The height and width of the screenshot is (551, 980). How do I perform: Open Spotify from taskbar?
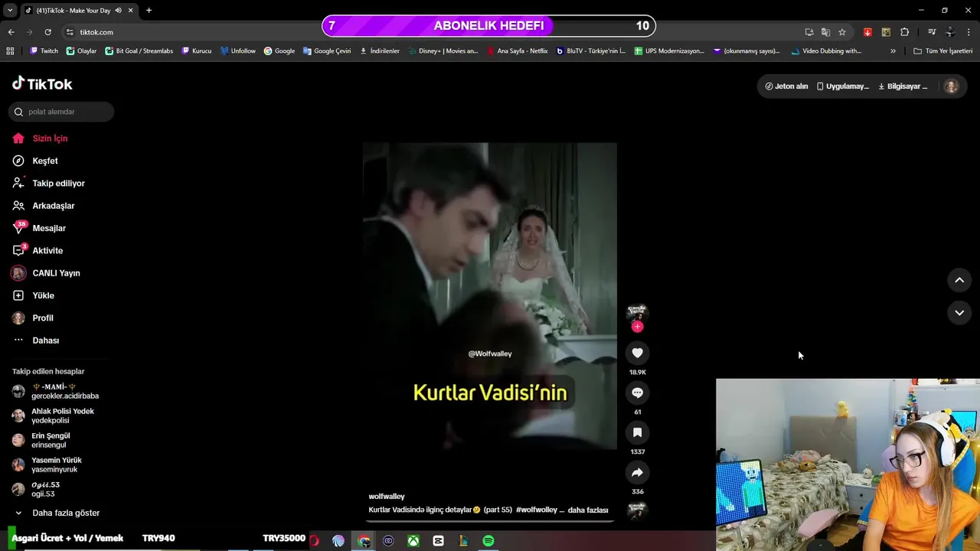click(488, 541)
